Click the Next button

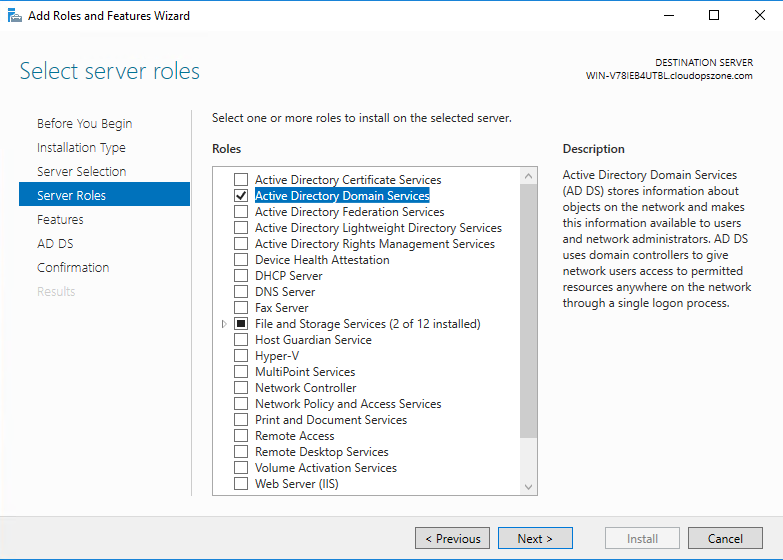(x=535, y=538)
